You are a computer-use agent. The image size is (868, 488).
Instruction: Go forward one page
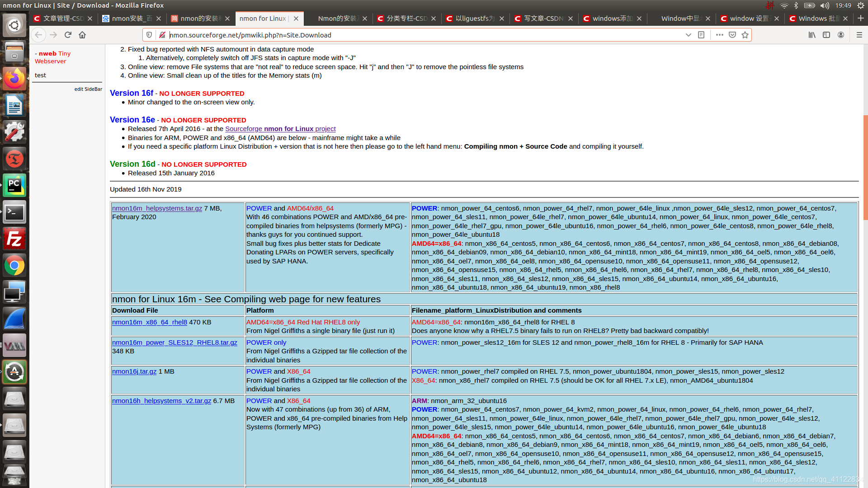pyautogui.click(x=53, y=35)
